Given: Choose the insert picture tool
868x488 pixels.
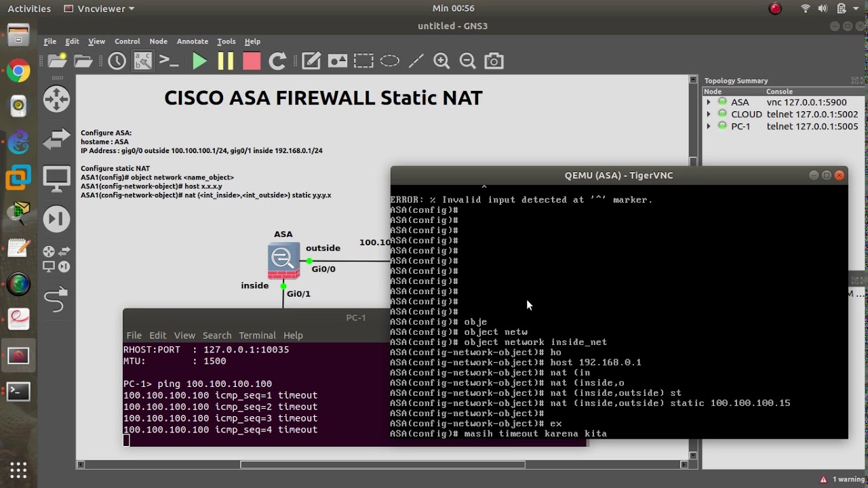Looking at the screenshot, I should point(338,62).
